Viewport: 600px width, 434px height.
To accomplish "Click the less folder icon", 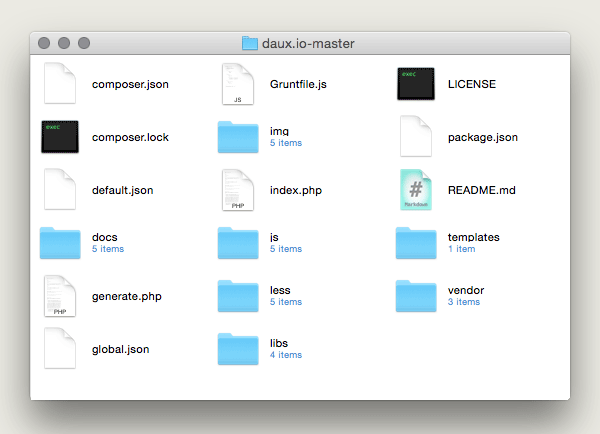I will [238, 296].
